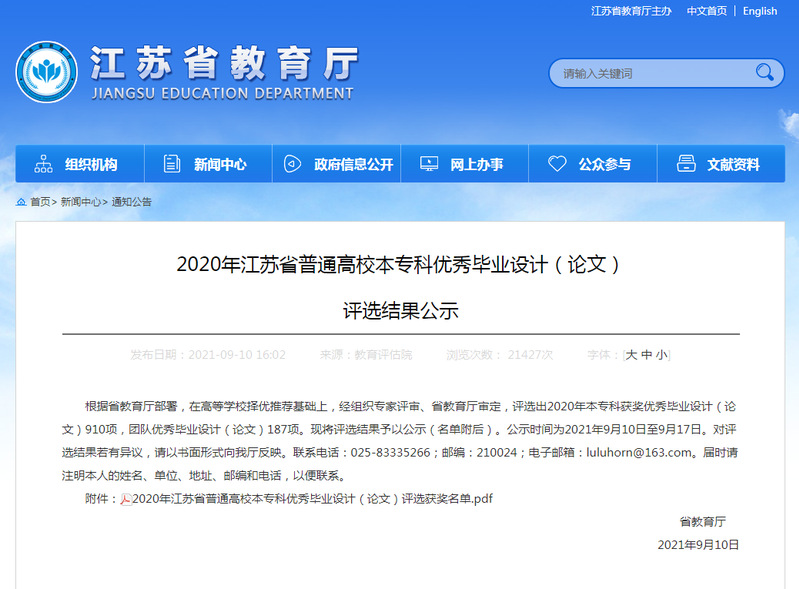The width and height of the screenshot is (799, 589).
Task: Click the 文献资料 archive icon
Action: click(x=686, y=164)
